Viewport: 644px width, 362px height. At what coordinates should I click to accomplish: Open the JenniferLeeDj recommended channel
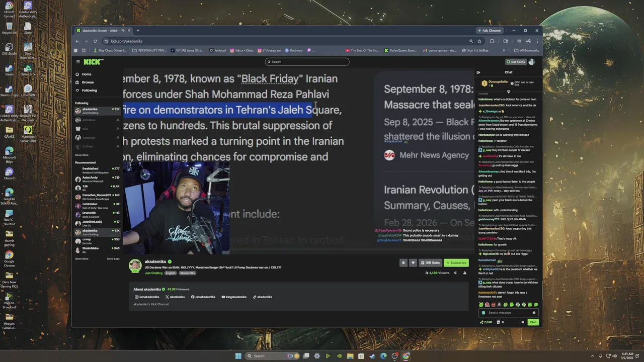coord(97,223)
